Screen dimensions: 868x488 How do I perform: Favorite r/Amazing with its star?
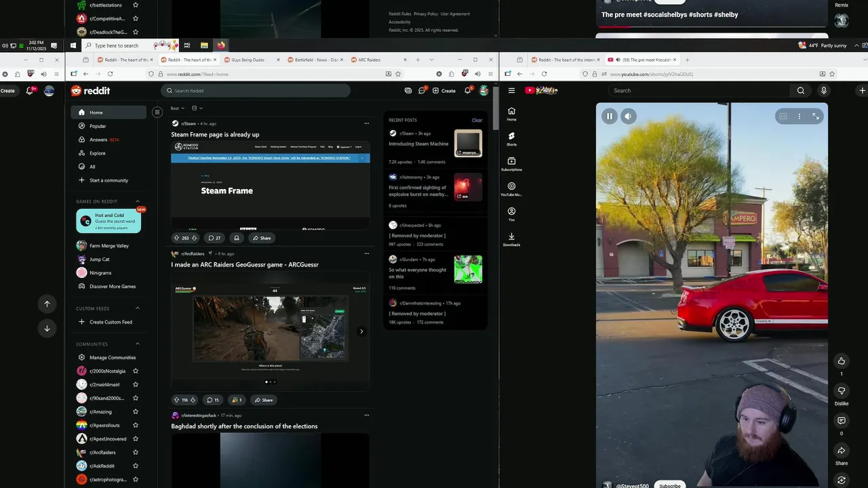point(136,411)
